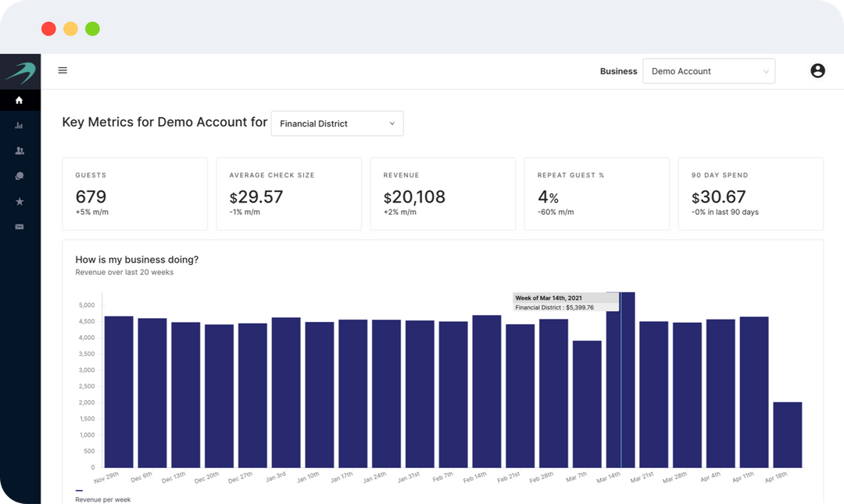Click the Average Check Size card
This screenshot has width=844, height=504.
click(288, 194)
